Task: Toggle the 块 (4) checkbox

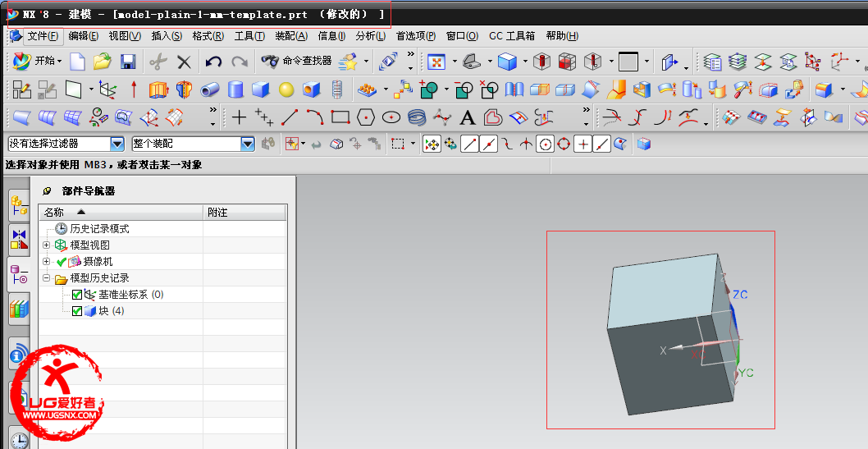Action: (77, 311)
